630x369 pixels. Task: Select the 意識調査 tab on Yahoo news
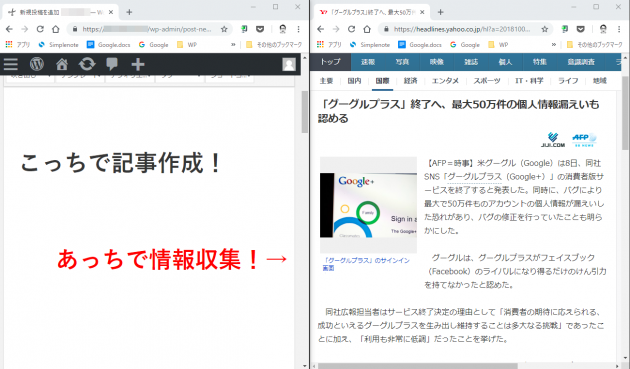(x=581, y=62)
